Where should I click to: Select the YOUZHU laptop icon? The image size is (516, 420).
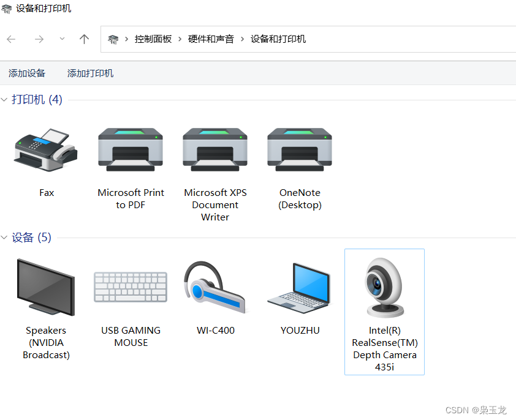click(300, 288)
